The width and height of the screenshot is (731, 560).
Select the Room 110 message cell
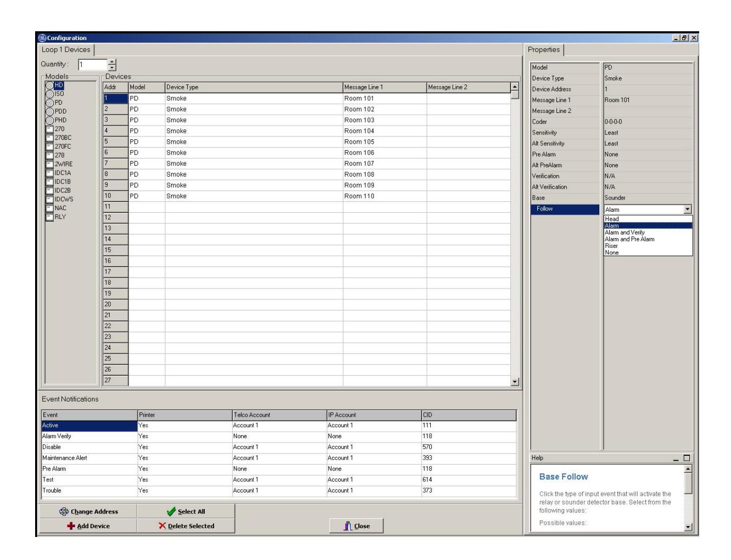tap(385, 196)
